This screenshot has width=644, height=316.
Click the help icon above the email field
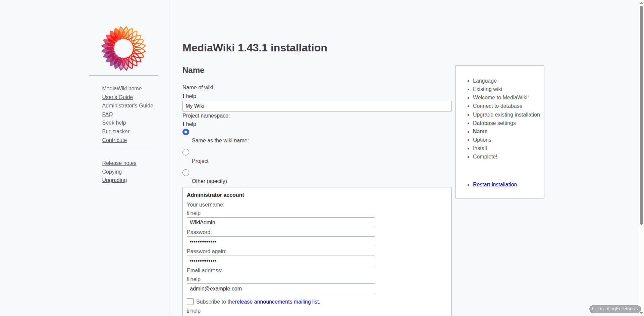(x=194, y=279)
